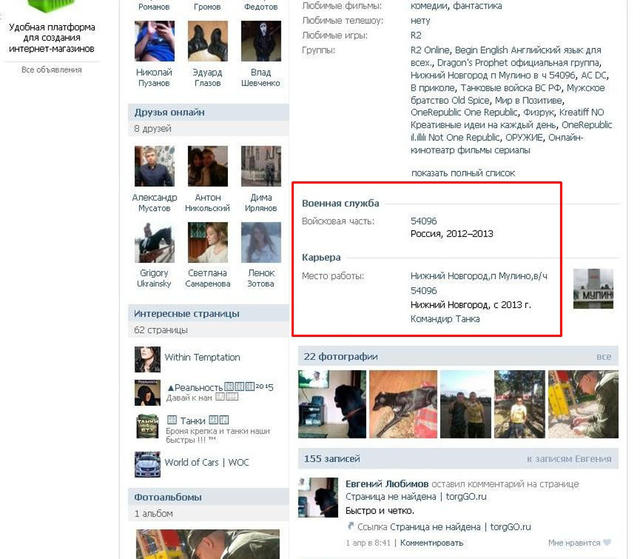
Task: Open the second photo of lying dog
Action: coord(403,404)
